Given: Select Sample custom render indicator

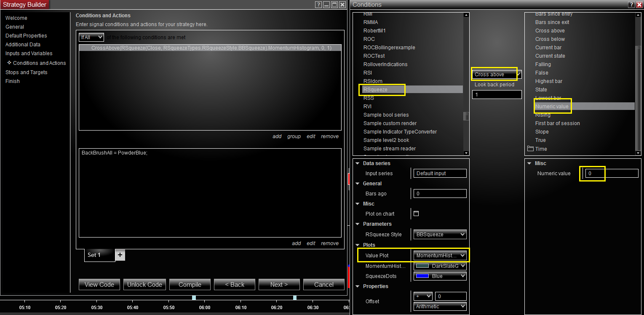Looking at the screenshot, I should pyautogui.click(x=390, y=123).
